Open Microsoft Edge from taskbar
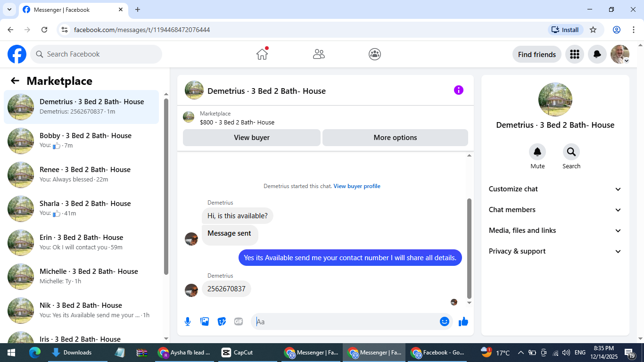Screen dimensions: 644x362 point(35,353)
